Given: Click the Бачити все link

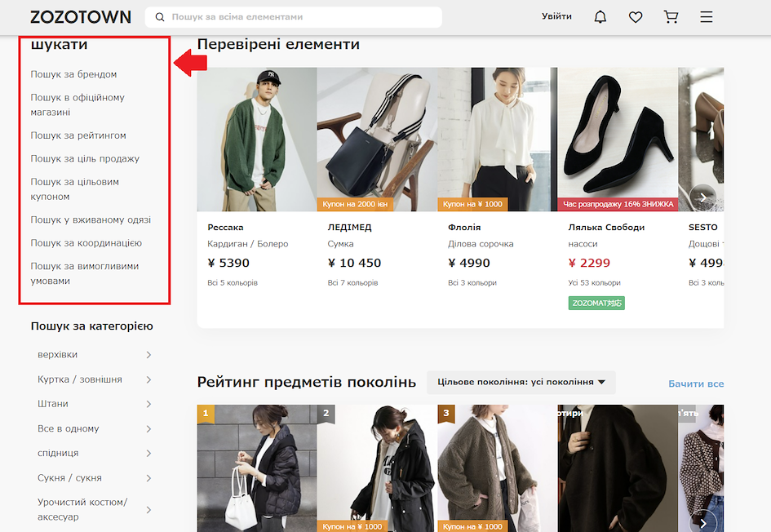Looking at the screenshot, I should pyautogui.click(x=696, y=383).
